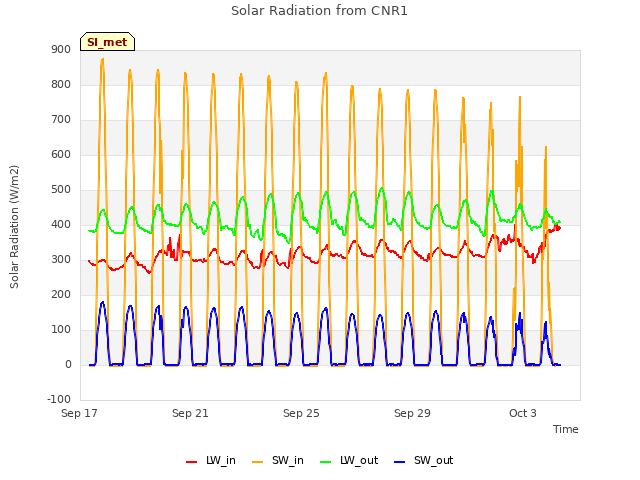Click the green LW_out legend swatch
The width and height of the screenshot is (640, 480).
tap(326, 462)
